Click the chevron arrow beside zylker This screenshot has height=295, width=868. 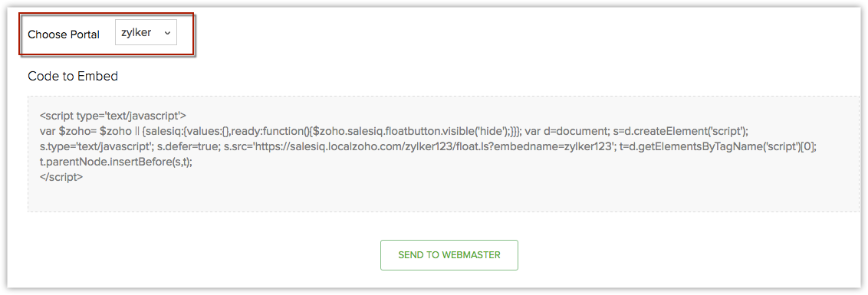167,34
